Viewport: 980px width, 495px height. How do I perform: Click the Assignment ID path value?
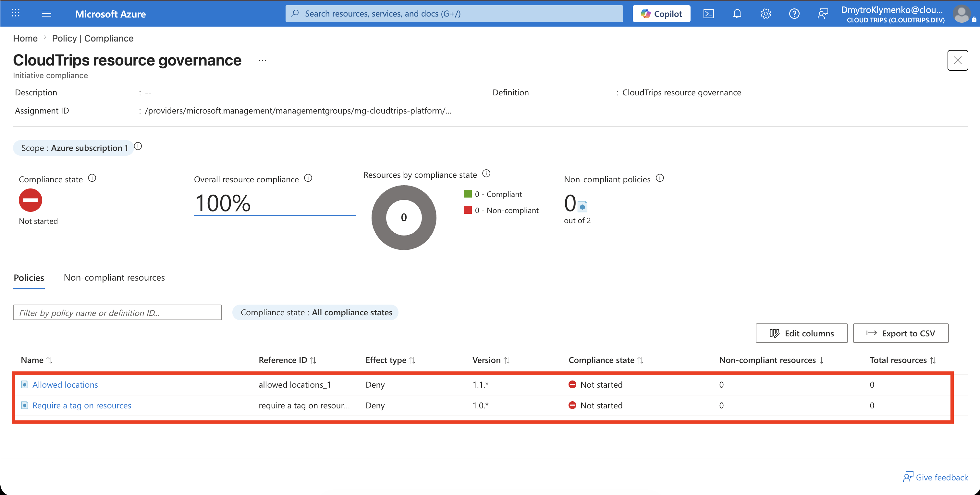(298, 111)
